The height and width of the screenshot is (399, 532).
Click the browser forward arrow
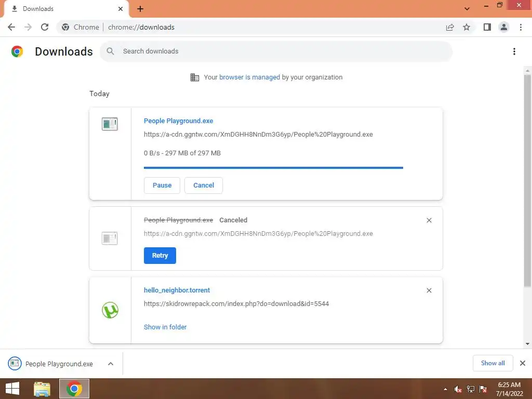[x=28, y=27]
